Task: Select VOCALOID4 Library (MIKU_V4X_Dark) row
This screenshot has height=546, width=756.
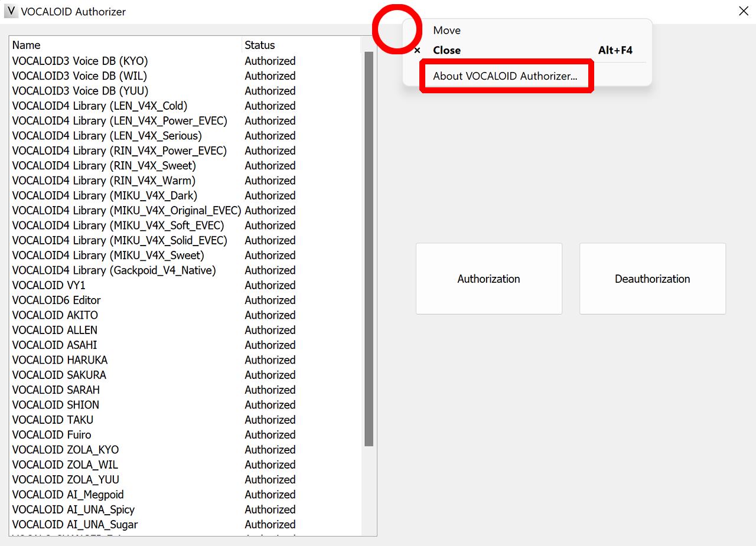Action: pyautogui.click(x=105, y=196)
